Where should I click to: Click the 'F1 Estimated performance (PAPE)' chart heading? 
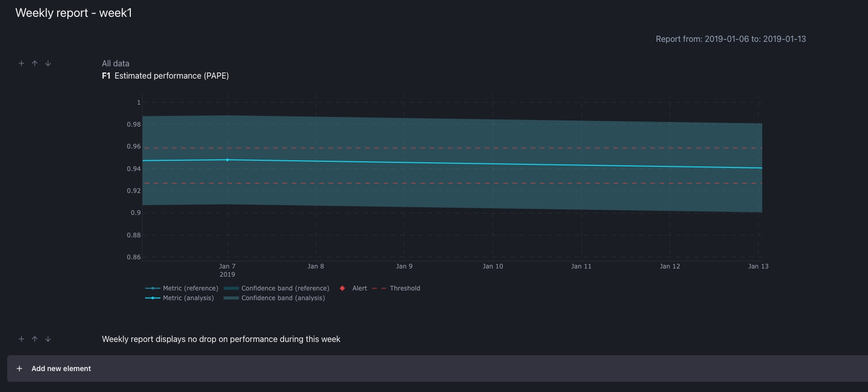point(165,76)
